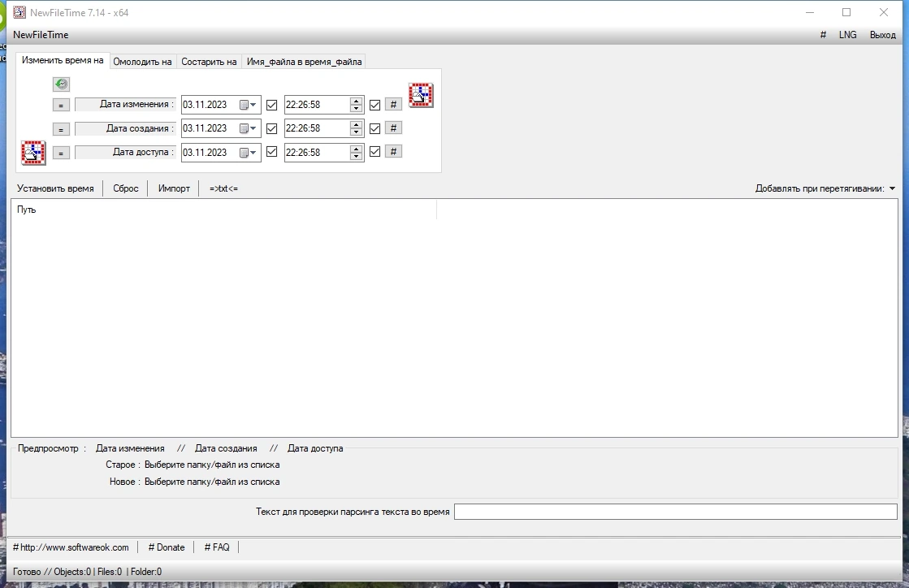
Task: Click the Дата изменения label button
Action: (125, 104)
